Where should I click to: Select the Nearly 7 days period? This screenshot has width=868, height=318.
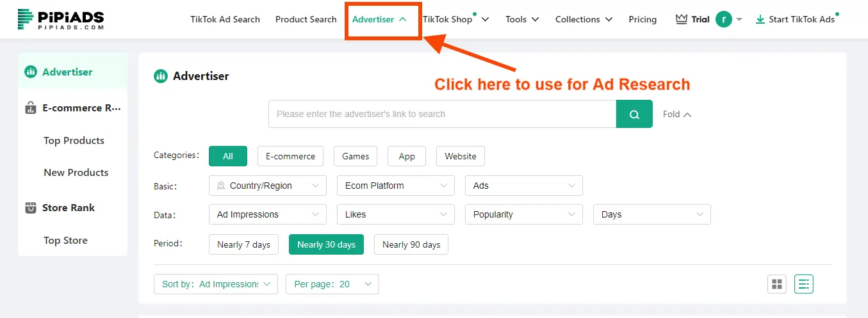(243, 244)
